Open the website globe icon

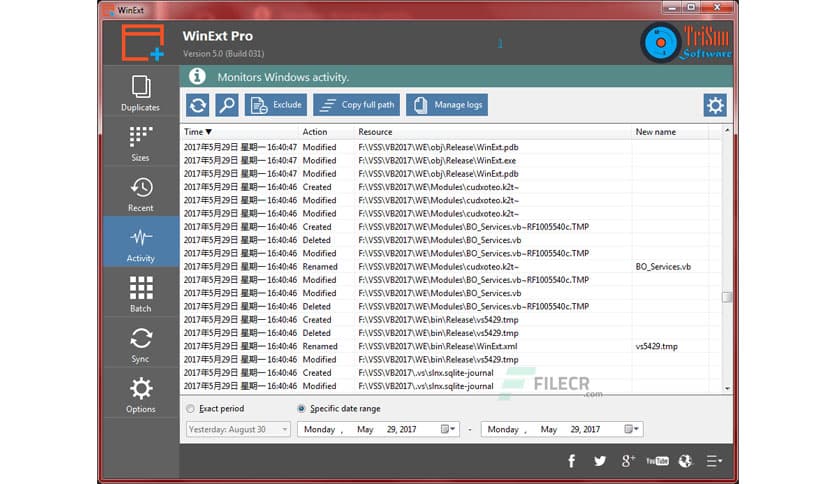(x=686, y=461)
